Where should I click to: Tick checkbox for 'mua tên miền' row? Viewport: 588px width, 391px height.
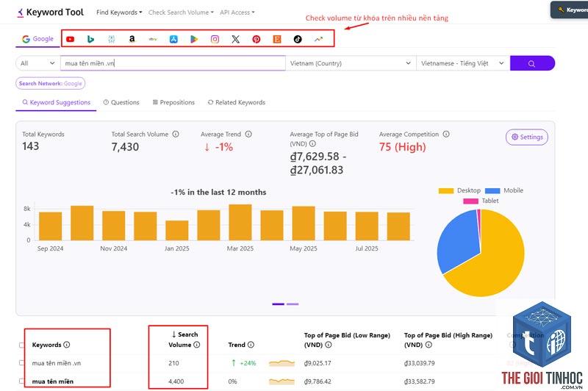22,381
